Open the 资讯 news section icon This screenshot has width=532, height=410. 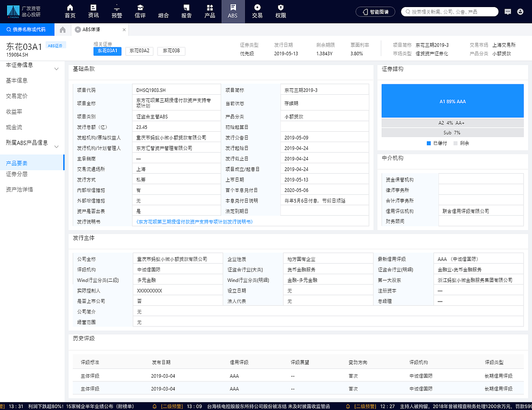click(94, 11)
